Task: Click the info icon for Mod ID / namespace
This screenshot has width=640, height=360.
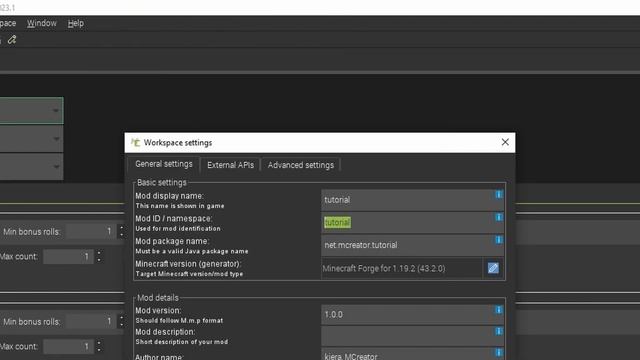Action: pyautogui.click(x=499, y=217)
